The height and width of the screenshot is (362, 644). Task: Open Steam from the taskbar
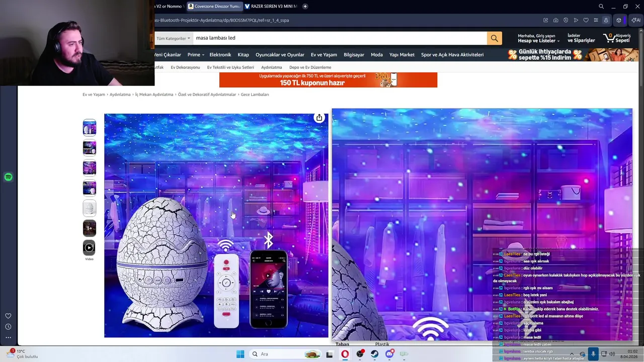(375, 354)
